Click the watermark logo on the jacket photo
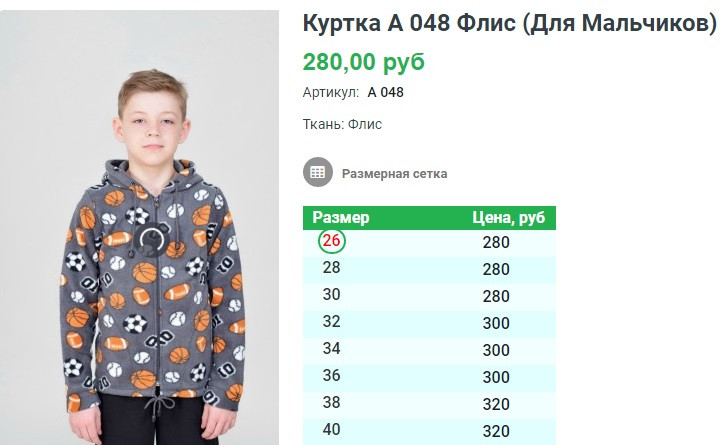This screenshot has height=445, width=727. point(152,240)
